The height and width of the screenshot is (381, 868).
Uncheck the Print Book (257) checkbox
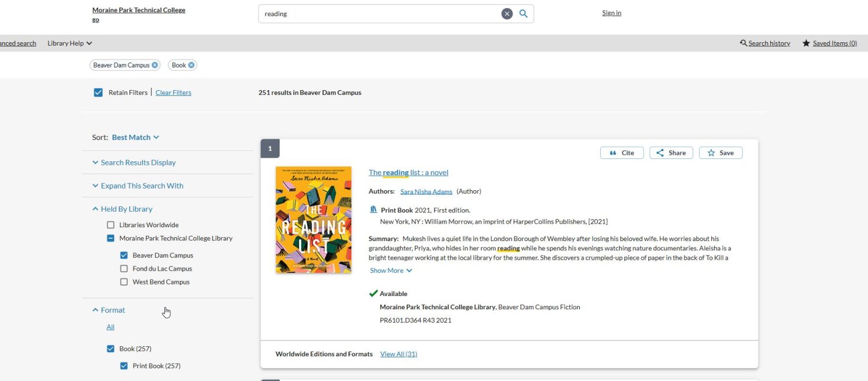[124, 366]
